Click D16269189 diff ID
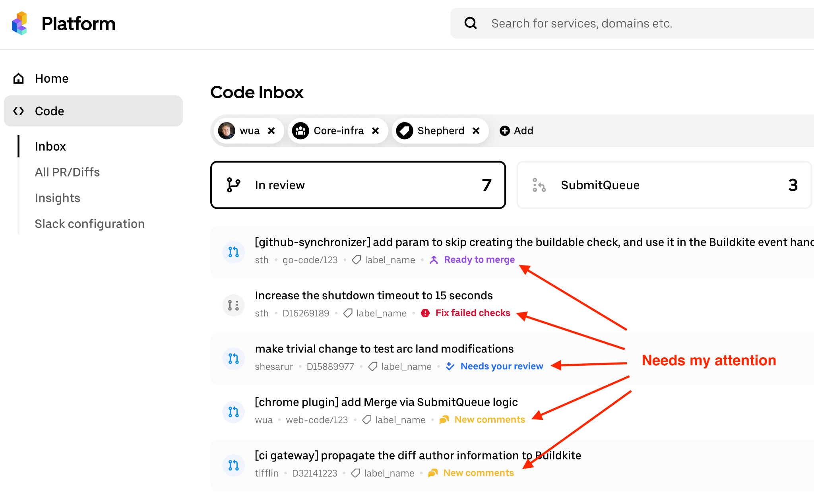 coord(306,313)
